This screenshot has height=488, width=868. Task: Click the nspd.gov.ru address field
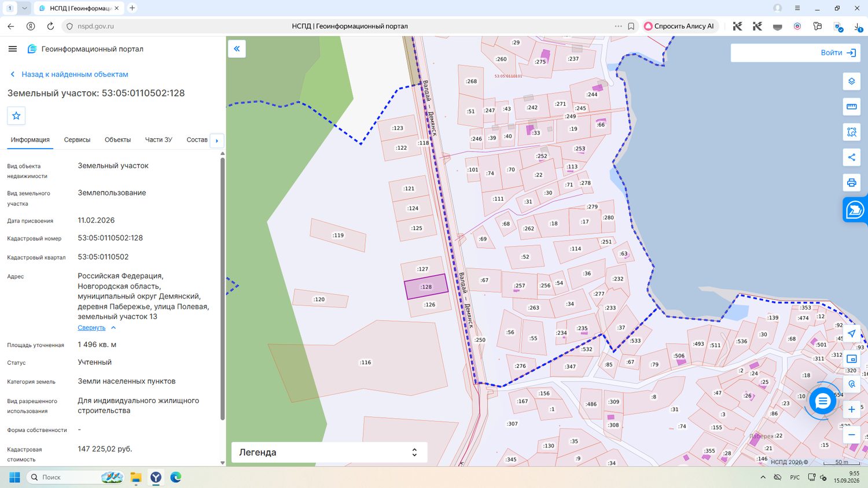(95, 26)
